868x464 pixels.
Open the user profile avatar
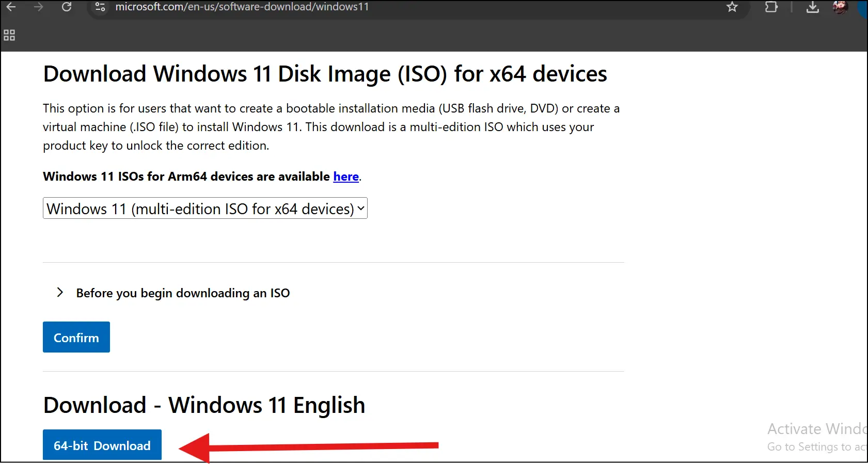[840, 7]
